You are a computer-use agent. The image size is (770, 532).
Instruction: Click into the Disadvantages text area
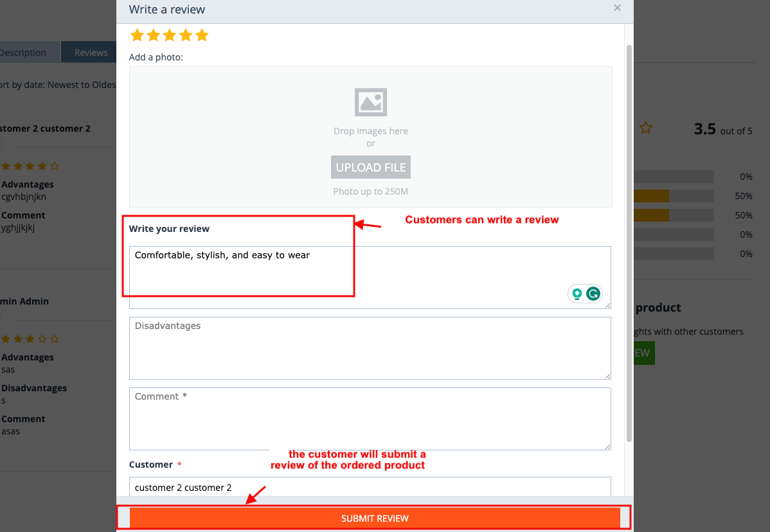coord(370,348)
